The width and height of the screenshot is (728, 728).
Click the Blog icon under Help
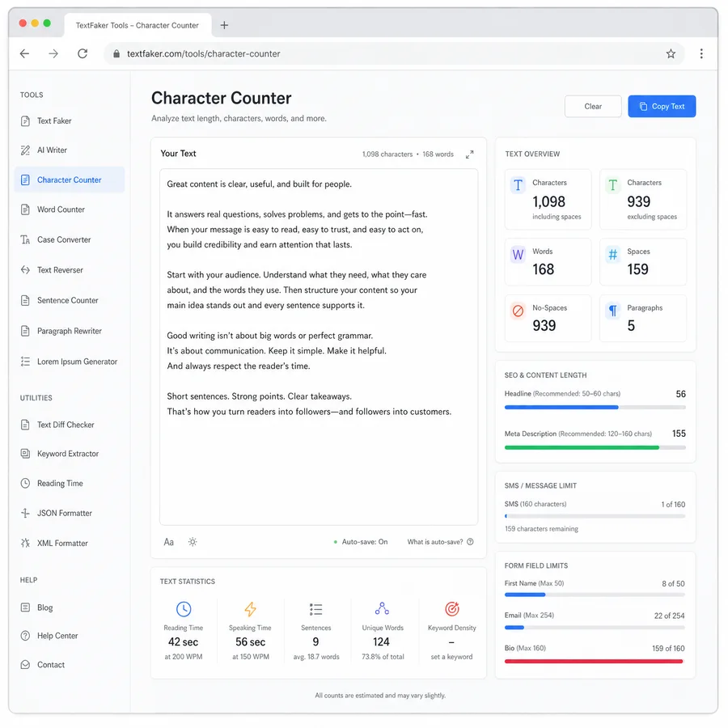(26, 607)
